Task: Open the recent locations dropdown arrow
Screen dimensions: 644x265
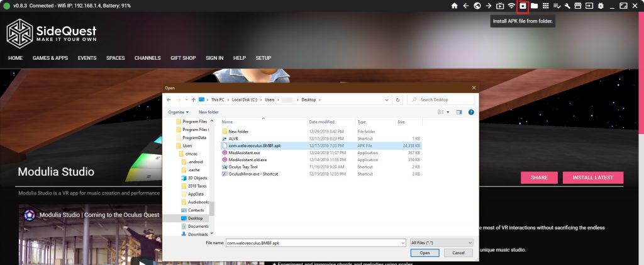Action: [186, 100]
